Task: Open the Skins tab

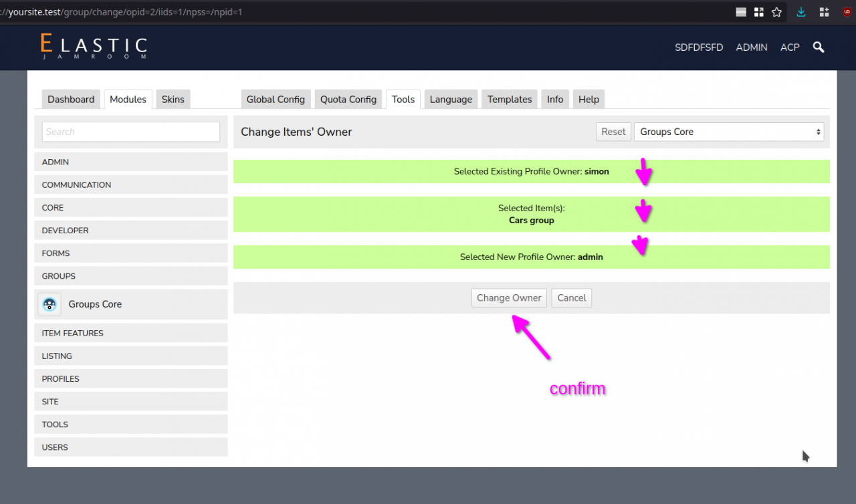Action: pos(173,99)
